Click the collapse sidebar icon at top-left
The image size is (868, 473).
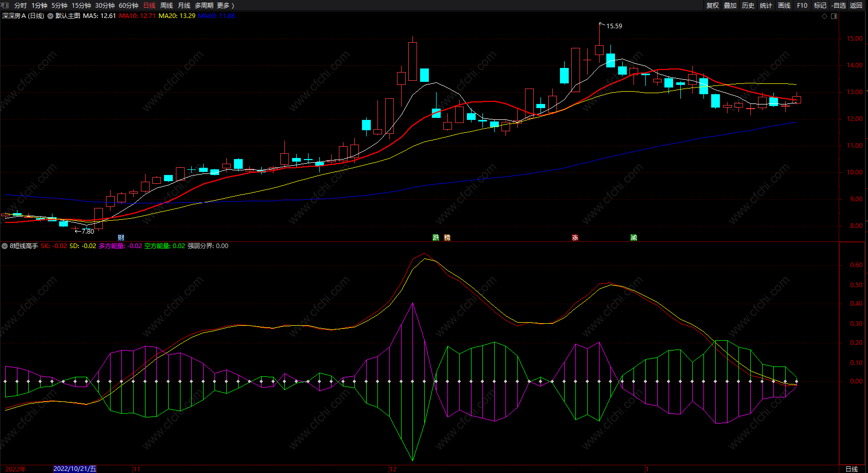pyautogui.click(x=6, y=5)
